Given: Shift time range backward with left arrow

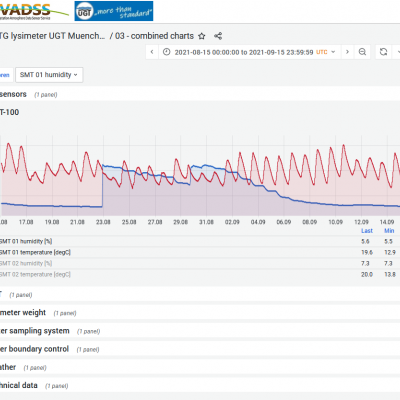Looking at the screenshot, I should tap(152, 52).
